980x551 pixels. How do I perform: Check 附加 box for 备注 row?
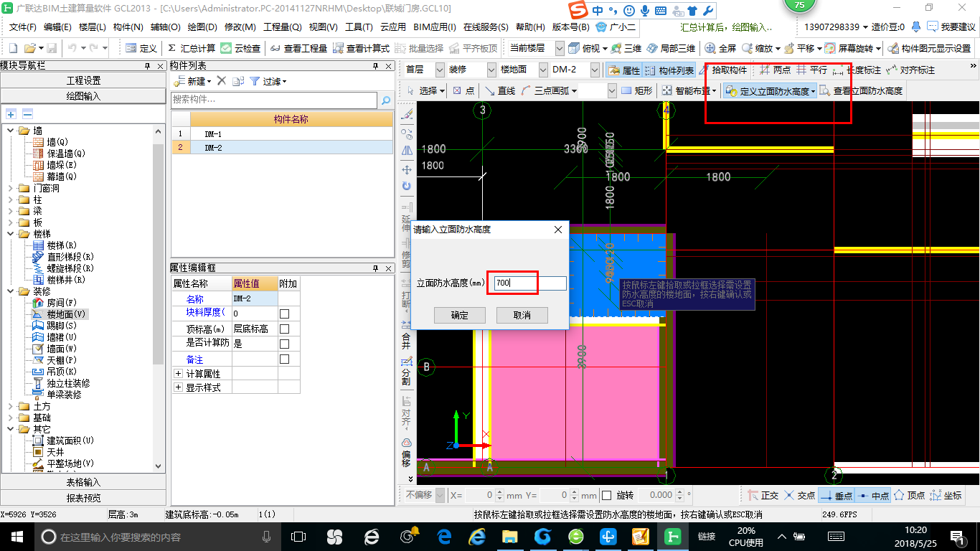284,359
